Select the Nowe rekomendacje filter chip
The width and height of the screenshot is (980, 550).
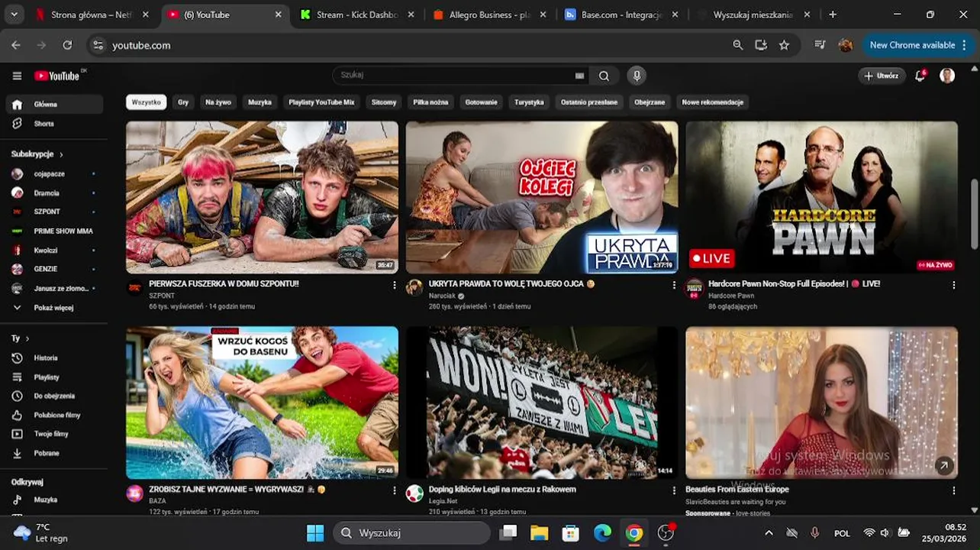[712, 102]
